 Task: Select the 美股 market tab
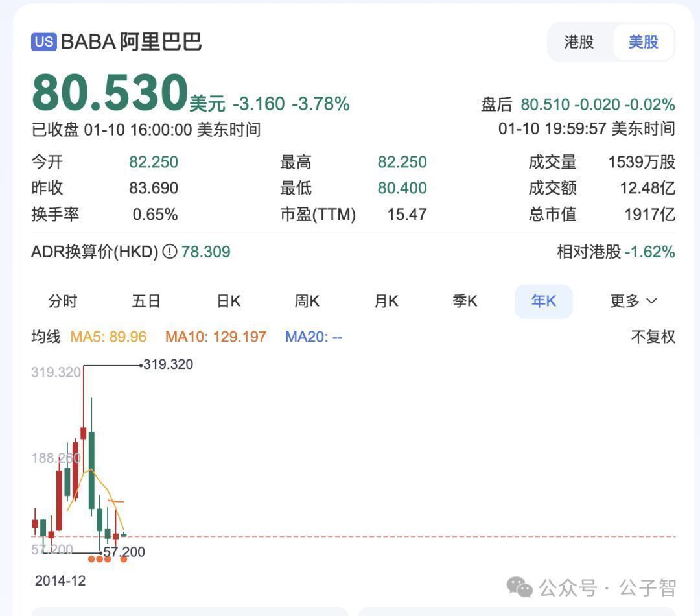tap(644, 42)
